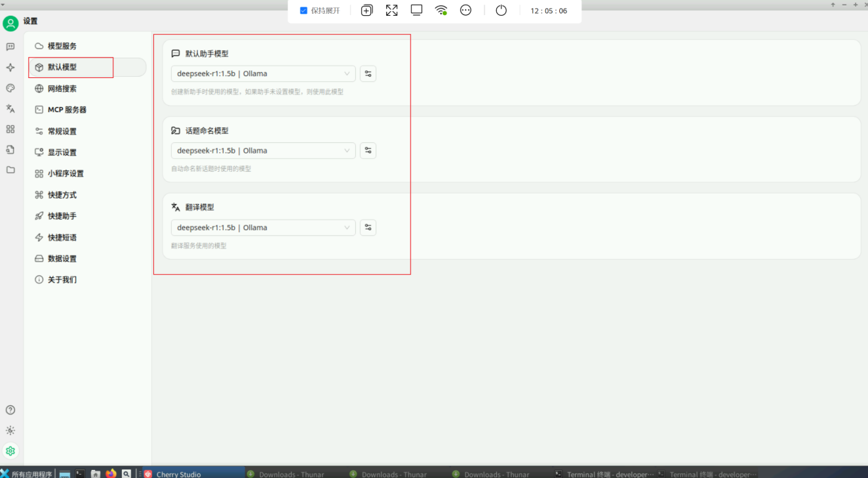This screenshot has height=478, width=868.
Task: Click the 12 : 05 : 06 timer text
Action: point(549,10)
